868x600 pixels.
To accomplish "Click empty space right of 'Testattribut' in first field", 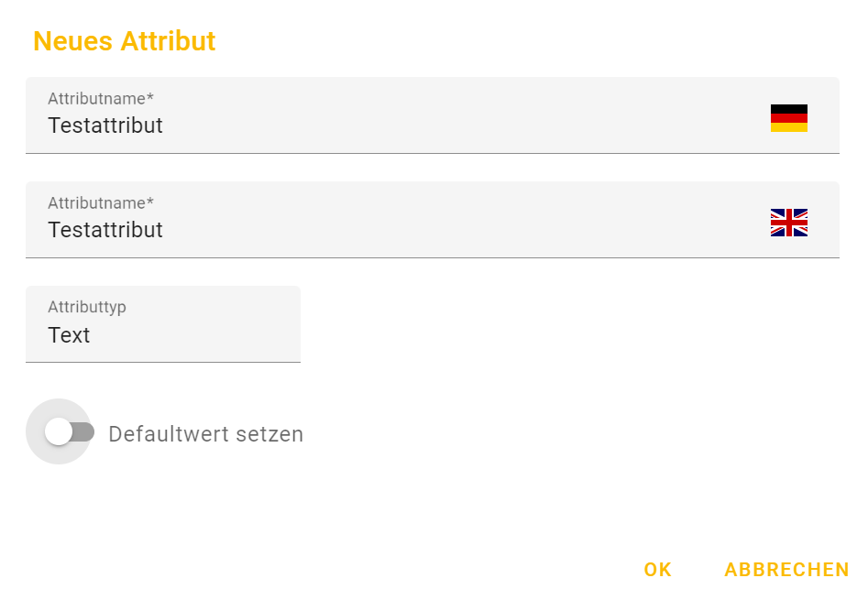I will (458, 125).
